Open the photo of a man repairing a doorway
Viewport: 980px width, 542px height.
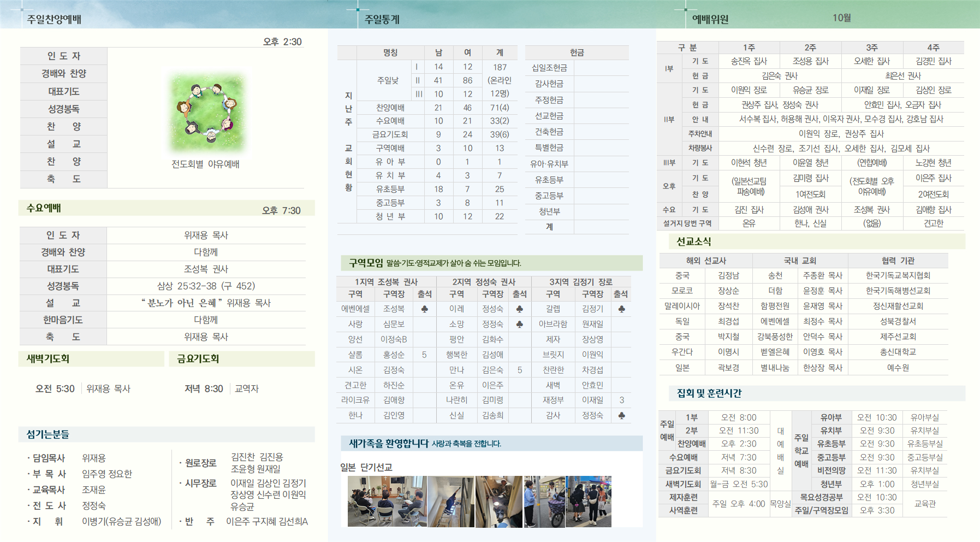click(498, 501)
